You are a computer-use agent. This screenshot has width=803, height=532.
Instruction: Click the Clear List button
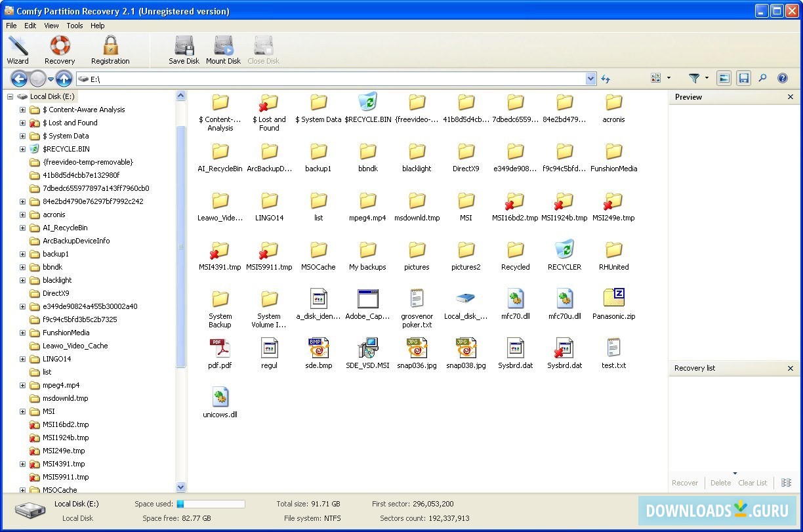[752, 483]
